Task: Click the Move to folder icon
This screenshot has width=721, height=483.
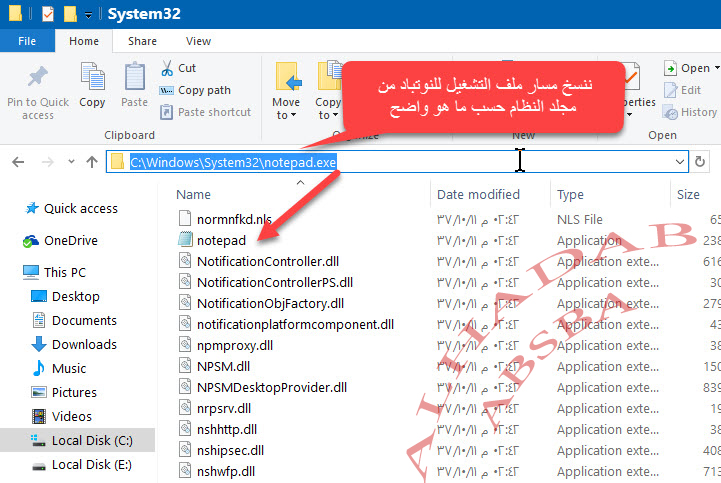Action: (x=287, y=78)
